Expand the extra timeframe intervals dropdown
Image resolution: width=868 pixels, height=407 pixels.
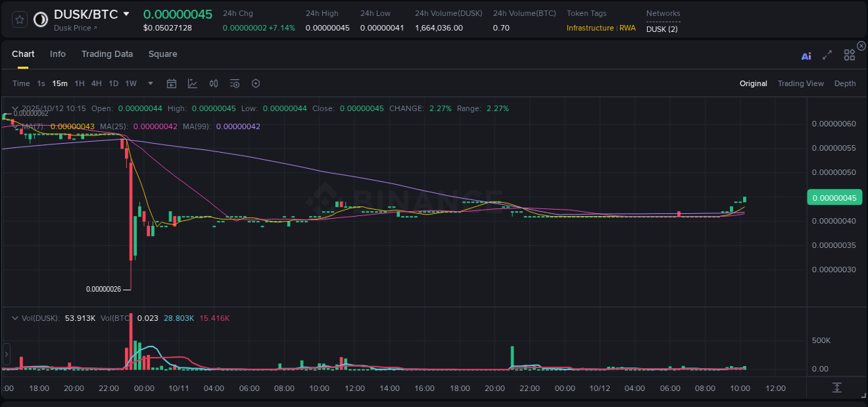(149, 83)
